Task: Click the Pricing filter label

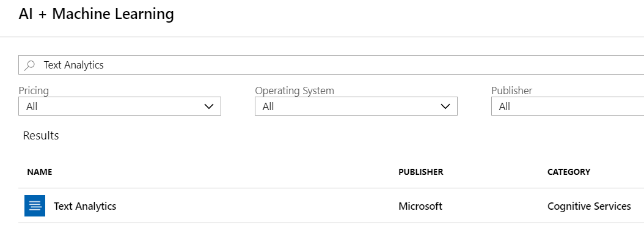Action: coord(34,91)
